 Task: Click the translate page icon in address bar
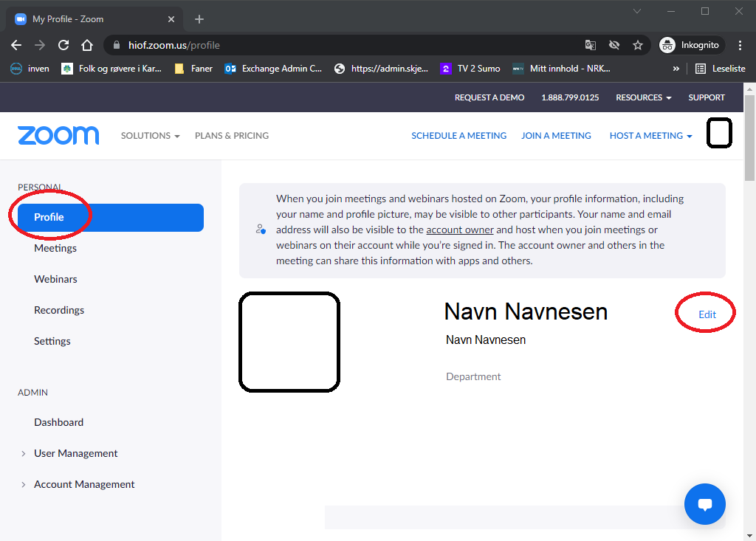tap(590, 45)
